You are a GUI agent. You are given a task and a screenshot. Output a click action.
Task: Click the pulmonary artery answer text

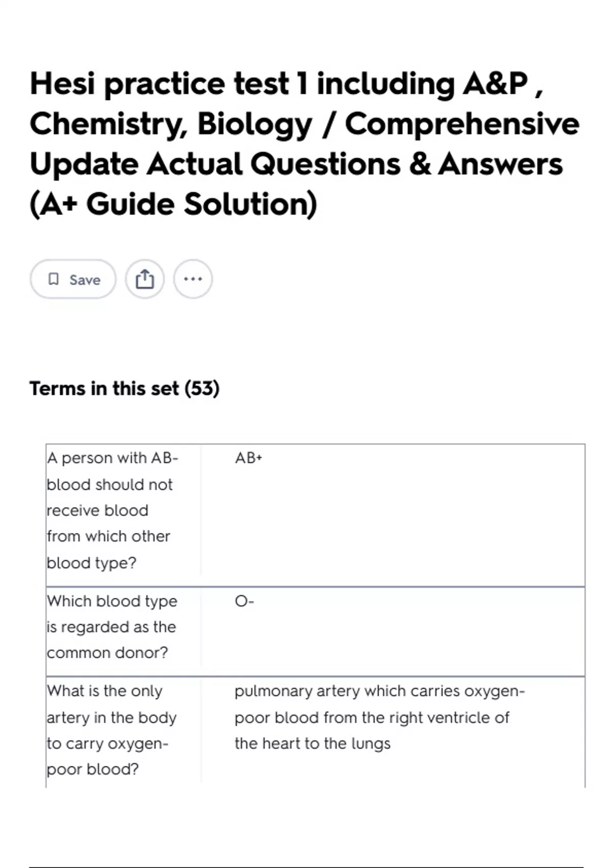click(x=380, y=717)
